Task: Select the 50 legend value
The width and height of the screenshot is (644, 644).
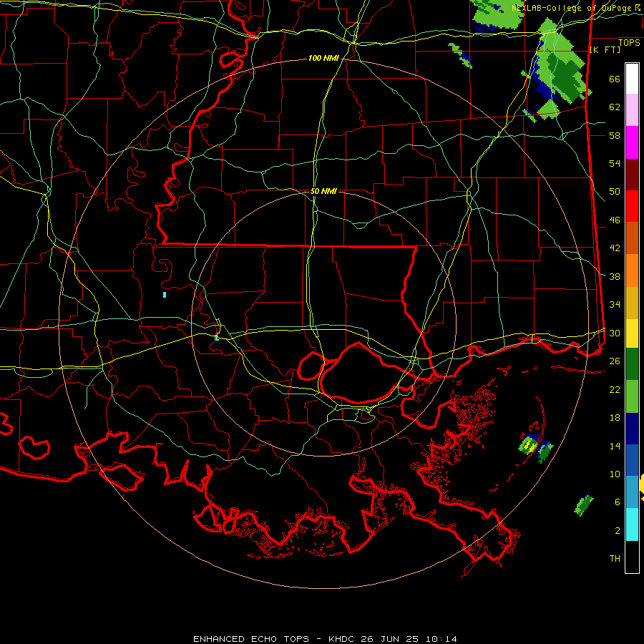Action: tap(615, 192)
